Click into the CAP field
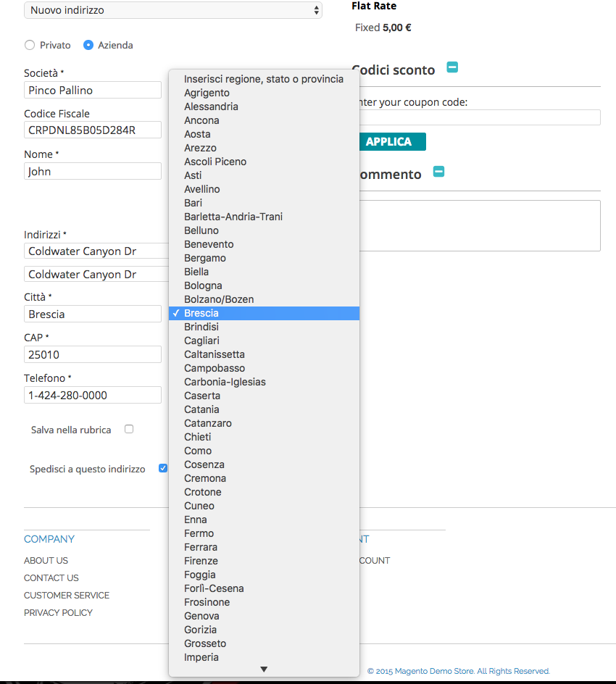 point(93,354)
